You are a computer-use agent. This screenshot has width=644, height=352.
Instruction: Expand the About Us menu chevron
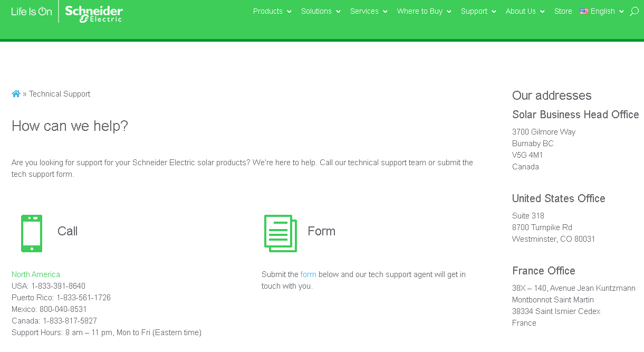pos(542,12)
